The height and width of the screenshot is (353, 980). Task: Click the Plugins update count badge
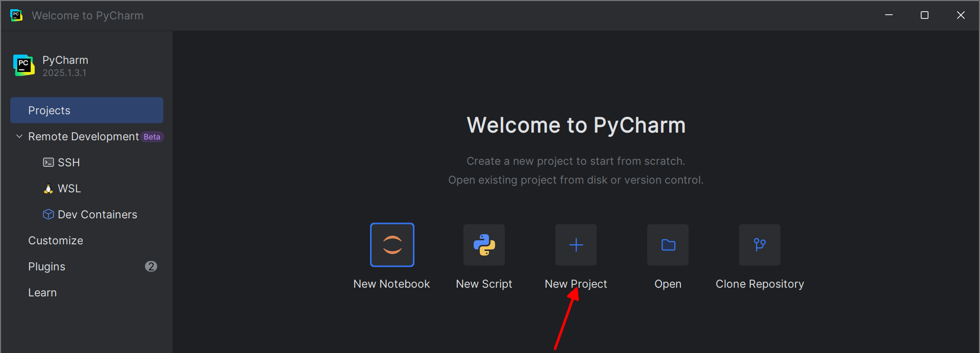151,266
